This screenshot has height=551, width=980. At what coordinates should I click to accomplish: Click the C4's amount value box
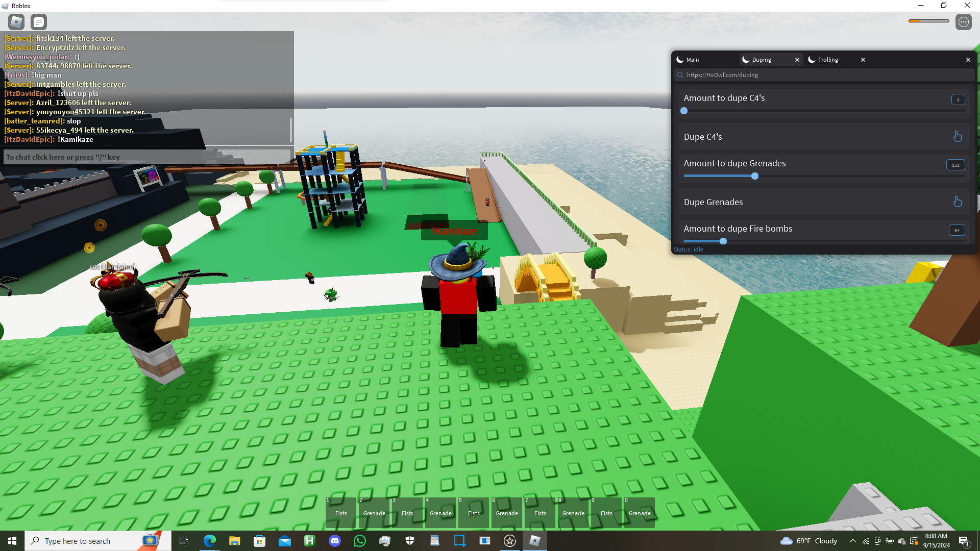click(x=958, y=99)
